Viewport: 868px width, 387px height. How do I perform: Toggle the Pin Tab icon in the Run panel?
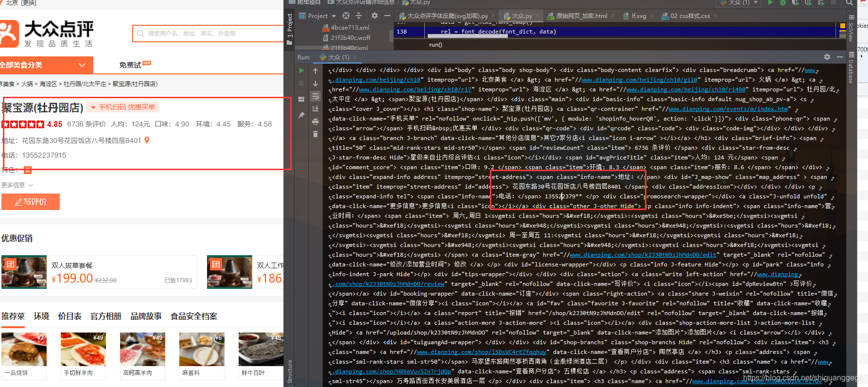[x=301, y=115]
